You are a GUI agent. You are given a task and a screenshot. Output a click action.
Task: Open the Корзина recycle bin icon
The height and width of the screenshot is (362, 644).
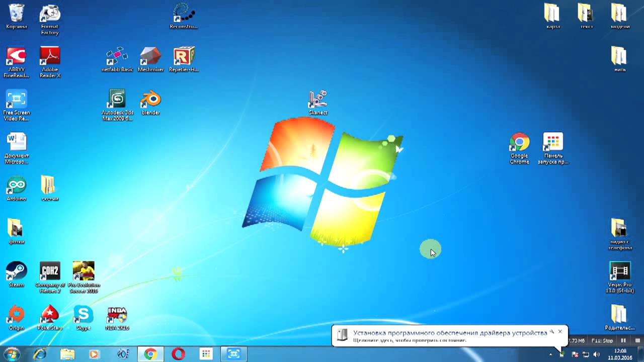point(16,16)
